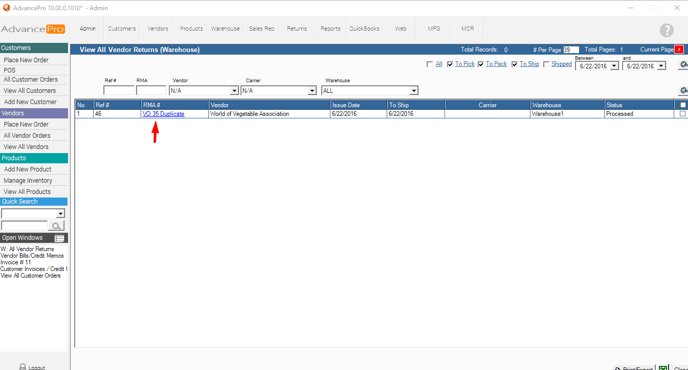This screenshot has width=688, height=370.
Task: Click the red Current Page indicator box
Action: click(679, 50)
